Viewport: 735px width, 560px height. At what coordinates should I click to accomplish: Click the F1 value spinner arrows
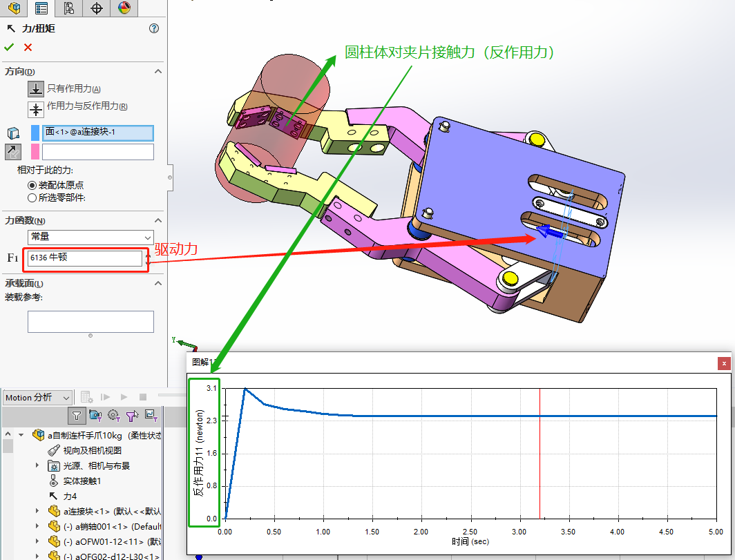[148, 258]
